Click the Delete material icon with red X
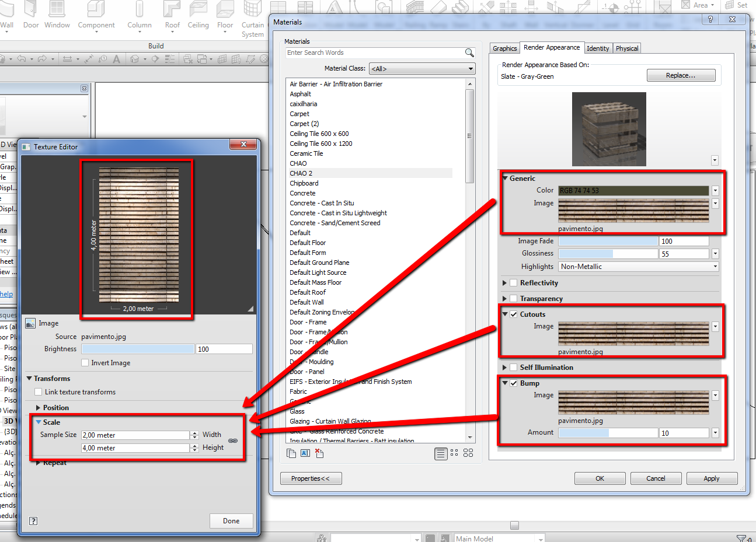Screen dimensions: 756x542 tap(319, 453)
